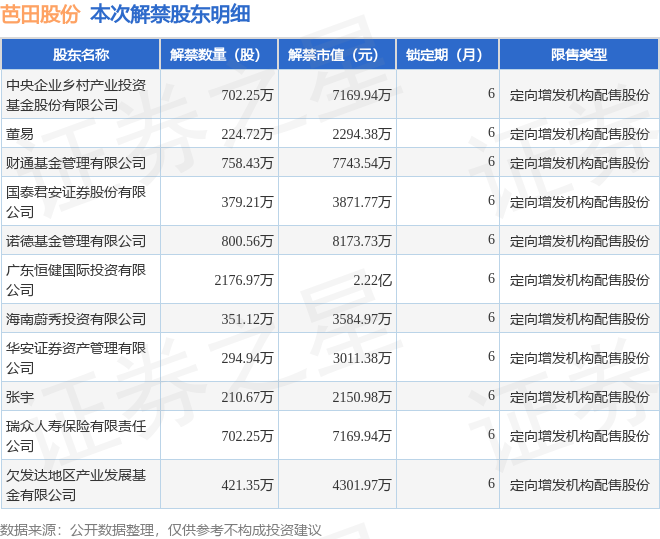Screen dimensions: 660x539
Task: Click shareholder 财通基金管理有限公司
Action: (x=76, y=163)
